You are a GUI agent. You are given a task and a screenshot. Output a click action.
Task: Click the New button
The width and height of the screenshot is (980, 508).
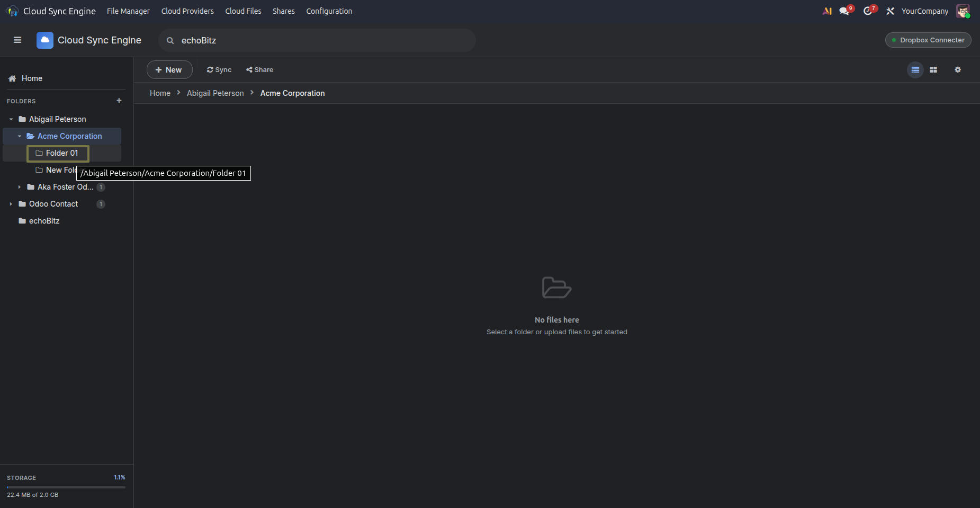click(169, 70)
